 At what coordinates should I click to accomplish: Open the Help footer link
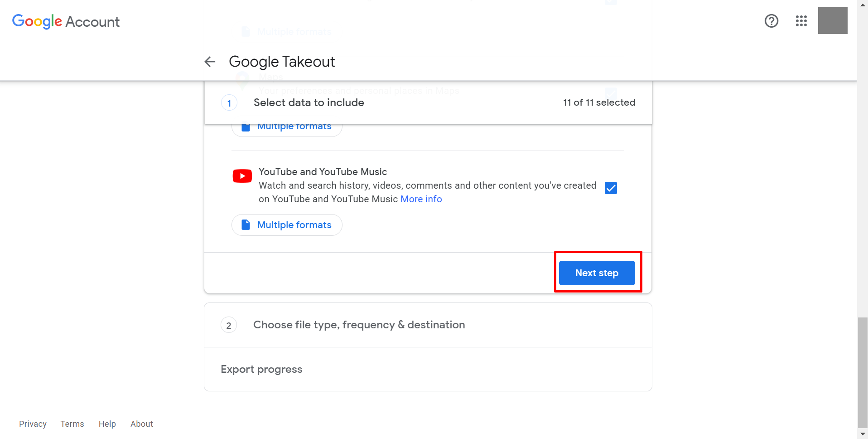[x=107, y=424]
